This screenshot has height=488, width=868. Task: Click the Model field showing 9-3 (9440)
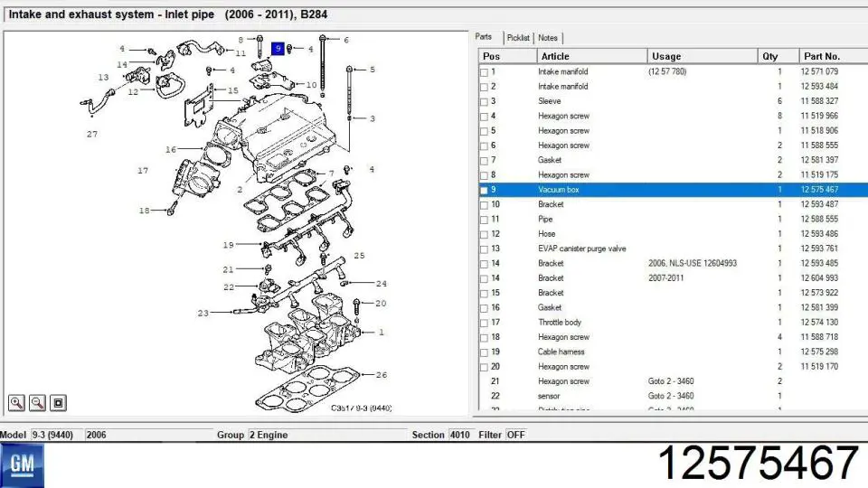pos(56,435)
